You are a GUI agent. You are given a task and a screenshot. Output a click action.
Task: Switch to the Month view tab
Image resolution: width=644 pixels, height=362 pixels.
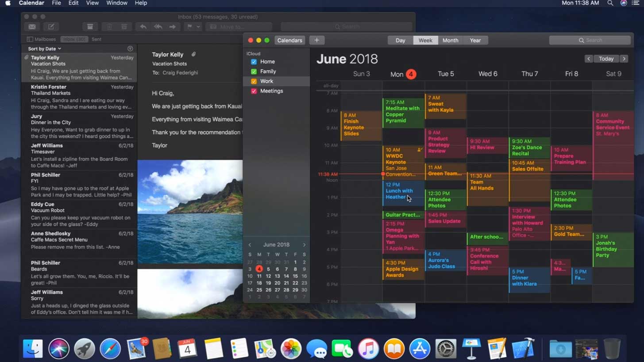450,40
